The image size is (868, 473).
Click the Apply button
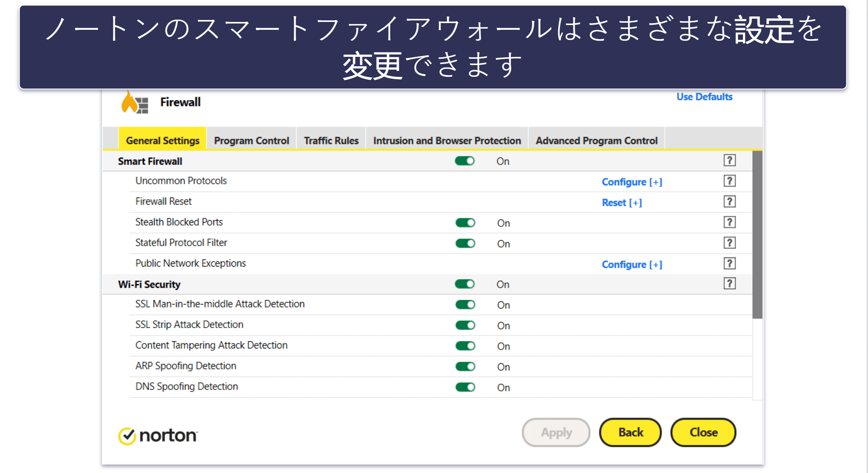[x=556, y=432]
